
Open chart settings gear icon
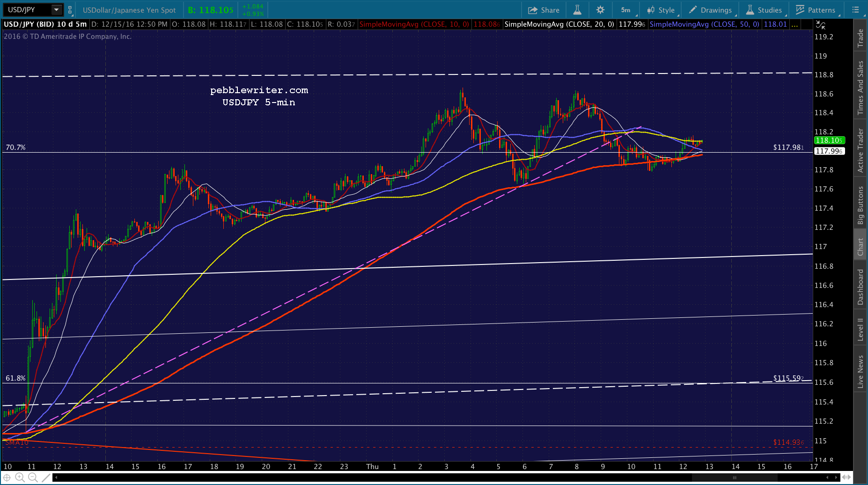600,10
